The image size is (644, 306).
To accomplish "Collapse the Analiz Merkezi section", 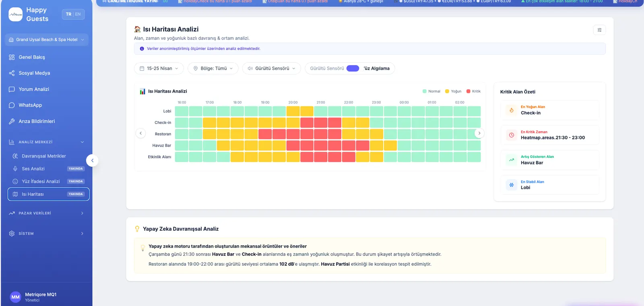I will (47, 142).
